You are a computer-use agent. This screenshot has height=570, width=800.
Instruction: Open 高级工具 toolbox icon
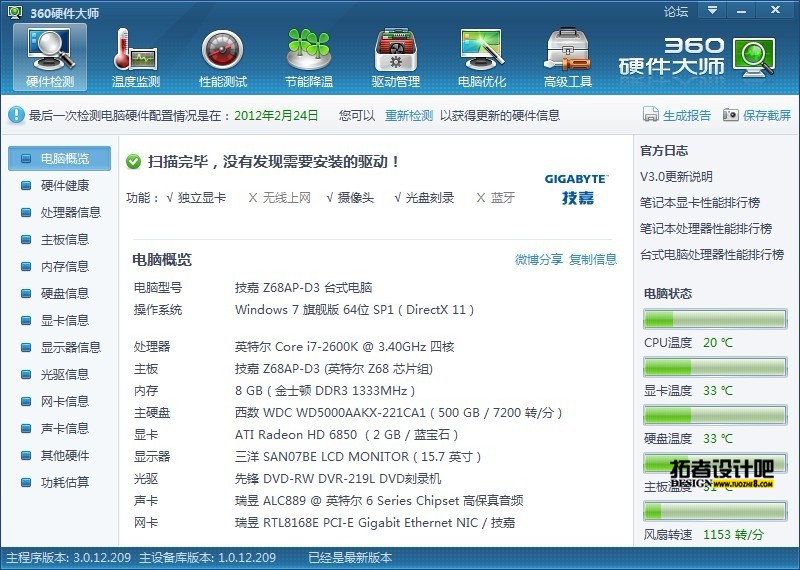(x=568, y=57)
